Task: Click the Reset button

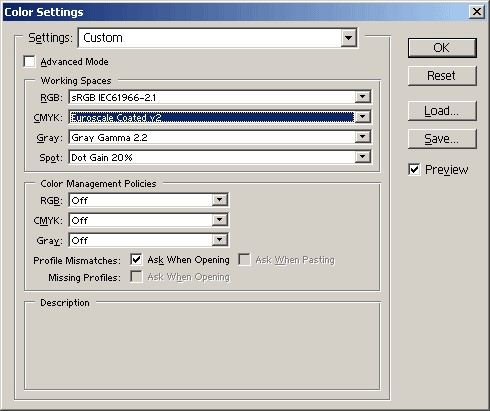Action: (x=442, y=76)
